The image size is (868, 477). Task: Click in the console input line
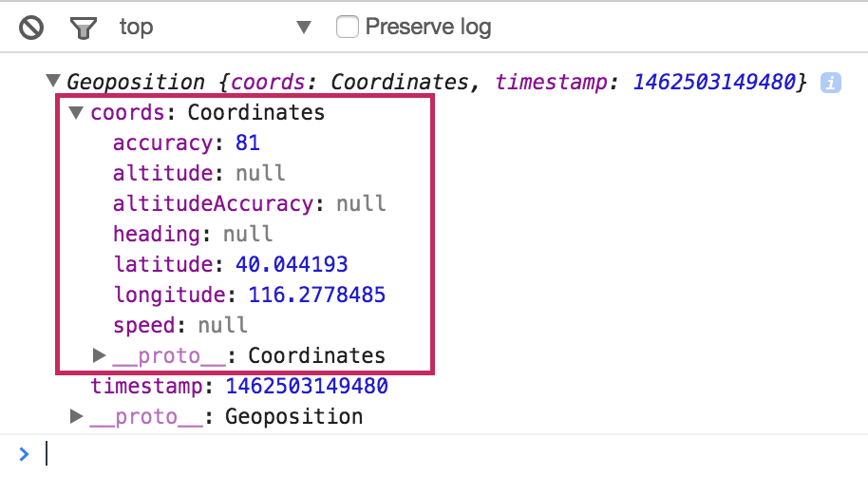point(380,453)
